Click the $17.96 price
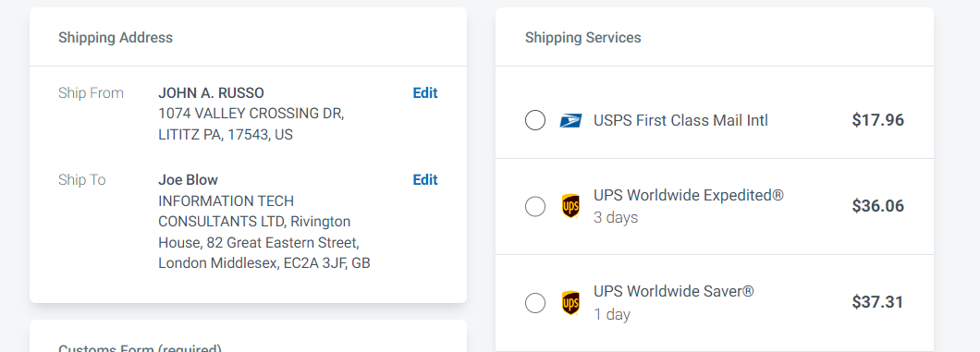Screen dimensions: 980x352 (877, 120)
